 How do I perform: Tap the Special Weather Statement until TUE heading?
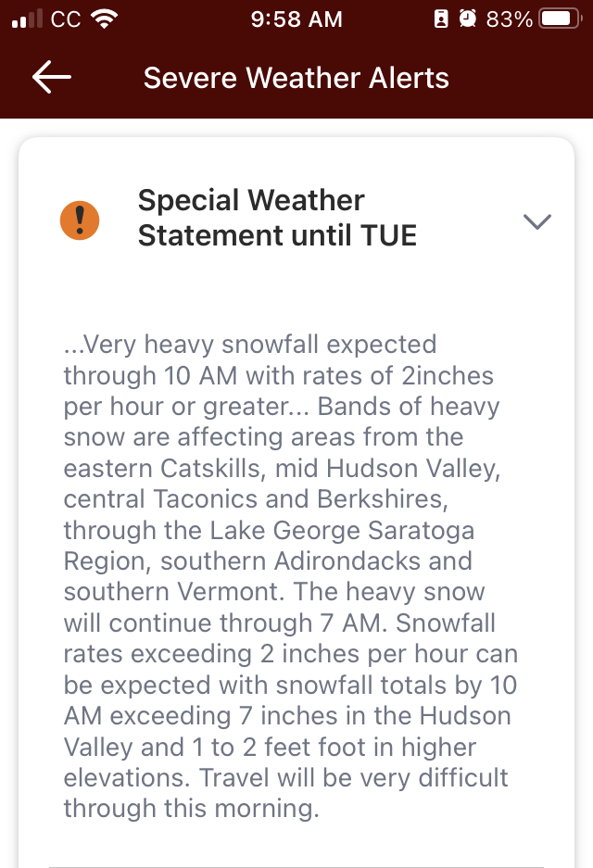(x=277, y=218)
